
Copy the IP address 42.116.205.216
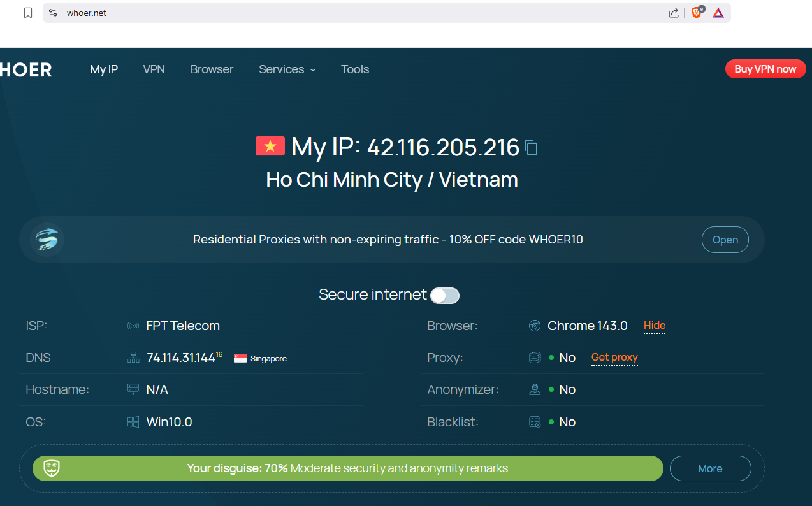pyautogui.click(x=531, y=148)
